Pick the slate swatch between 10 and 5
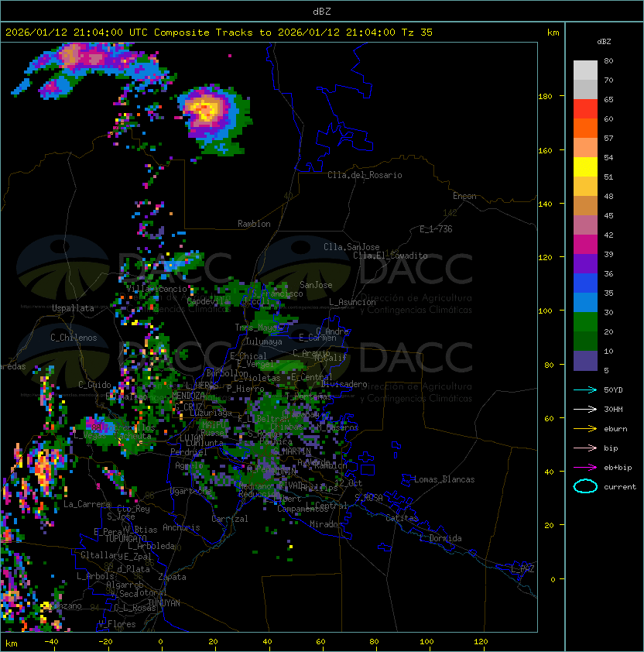The width and height of the screenshot is (644, 652). (x=585, y=361)
